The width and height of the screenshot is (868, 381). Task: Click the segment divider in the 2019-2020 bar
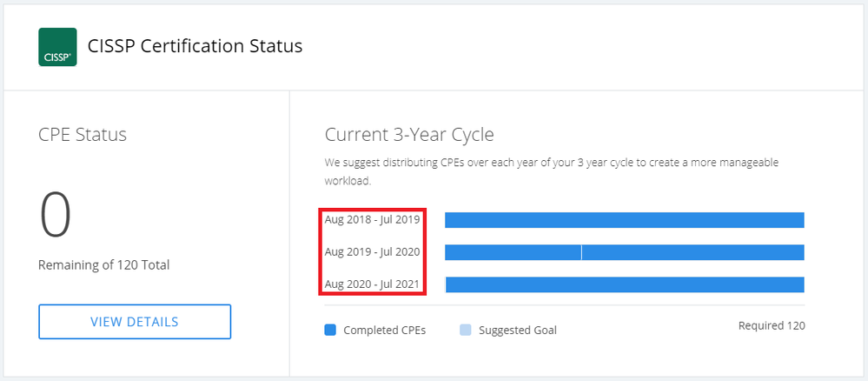pos(581,252)
